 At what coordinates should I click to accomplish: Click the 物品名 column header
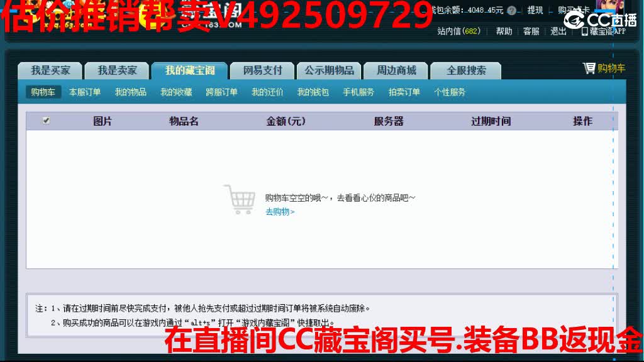coord(184,121)
